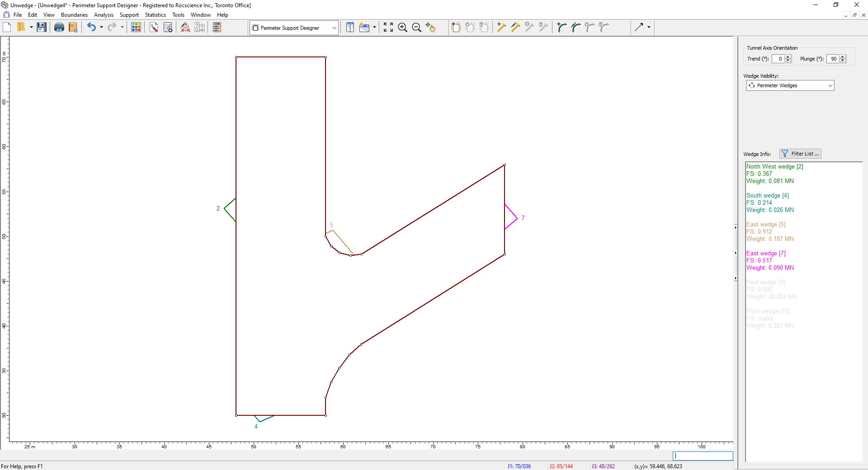868x470 pixels.
Task: Click the New Window view icon
Action: coord(364,28)
